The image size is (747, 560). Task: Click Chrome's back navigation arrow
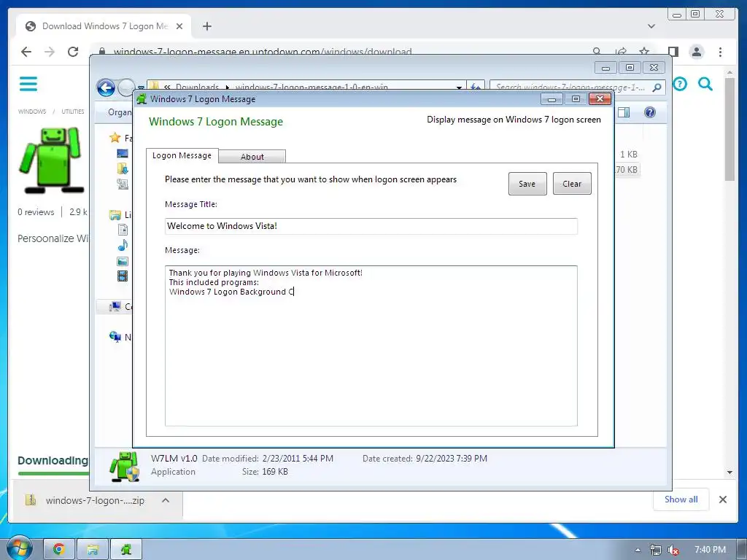[26, 52]
